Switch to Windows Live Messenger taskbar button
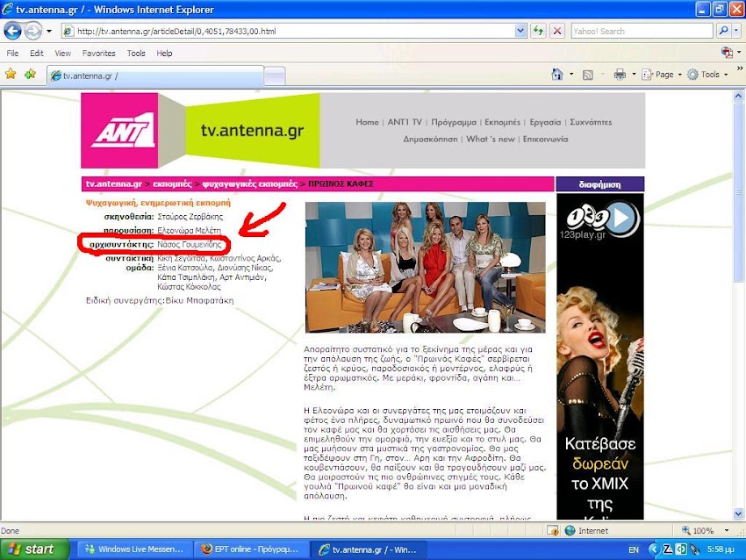 [x=134, y=549]
